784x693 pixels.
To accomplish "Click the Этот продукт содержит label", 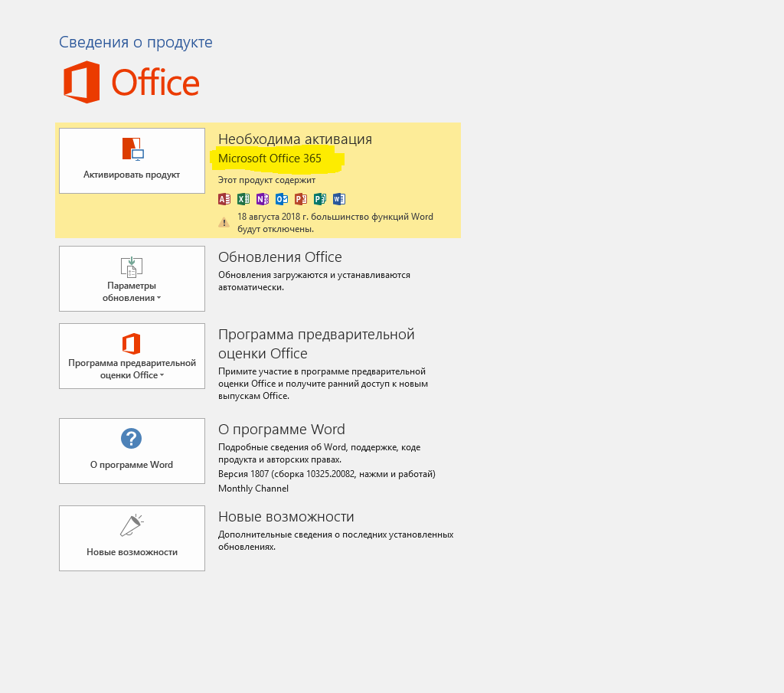I will (267, 180).
